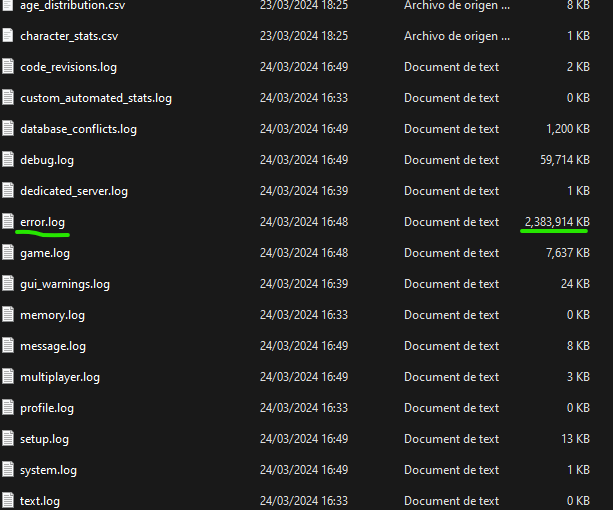Screen dimensions: 613x510
Task: Click debug.log's date 24/03/2024 16:49
Action: pyautogui.click(x=304, y=160)
